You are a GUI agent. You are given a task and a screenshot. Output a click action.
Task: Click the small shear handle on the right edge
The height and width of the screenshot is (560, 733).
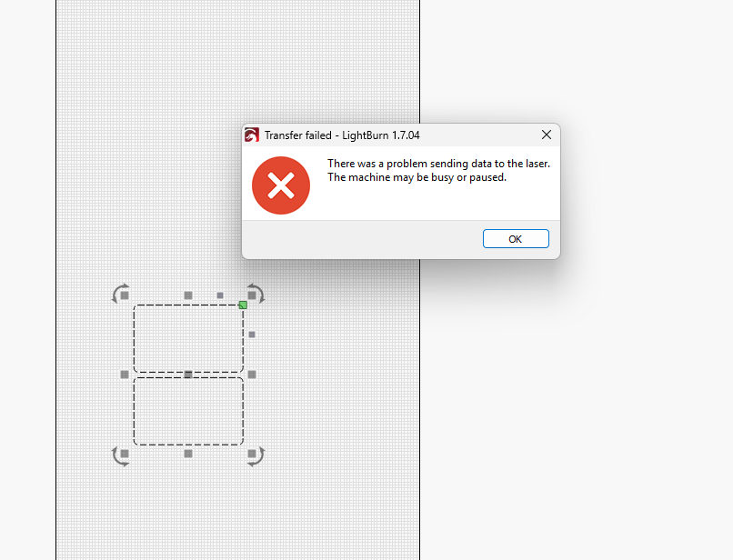pyautogui.click(x=252, y=335)
